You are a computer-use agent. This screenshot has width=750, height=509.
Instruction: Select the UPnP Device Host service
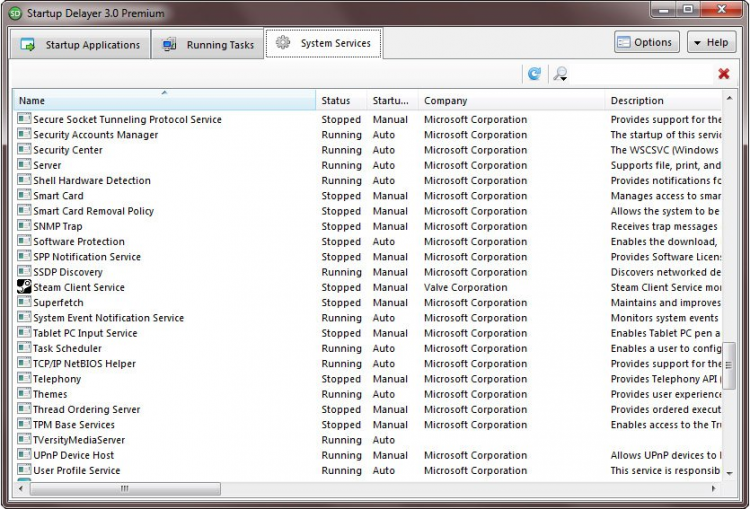tap(74, 455)
